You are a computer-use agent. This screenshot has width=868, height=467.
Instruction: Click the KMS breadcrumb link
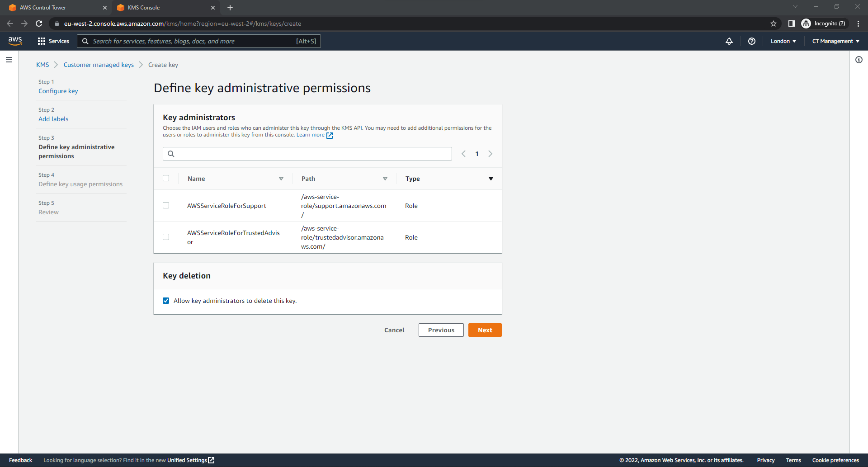[42, 65]
